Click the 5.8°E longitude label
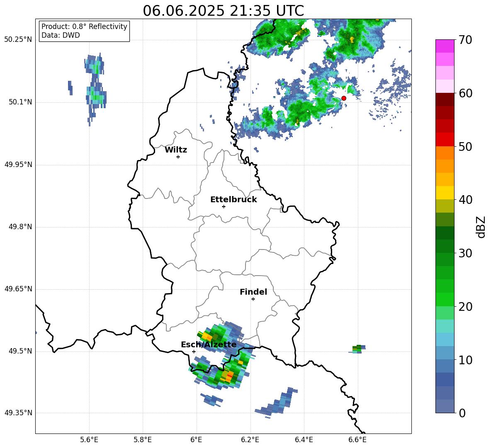The height and width of the screenshot is (448, 491). coord(143,440)
